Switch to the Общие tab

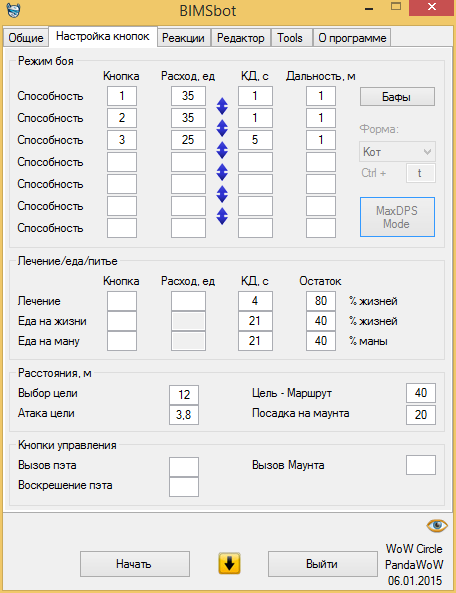[x=26, y=38]
